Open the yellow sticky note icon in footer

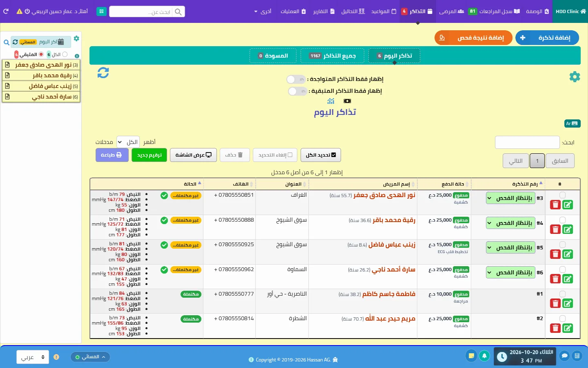click(x=471, y=356)
